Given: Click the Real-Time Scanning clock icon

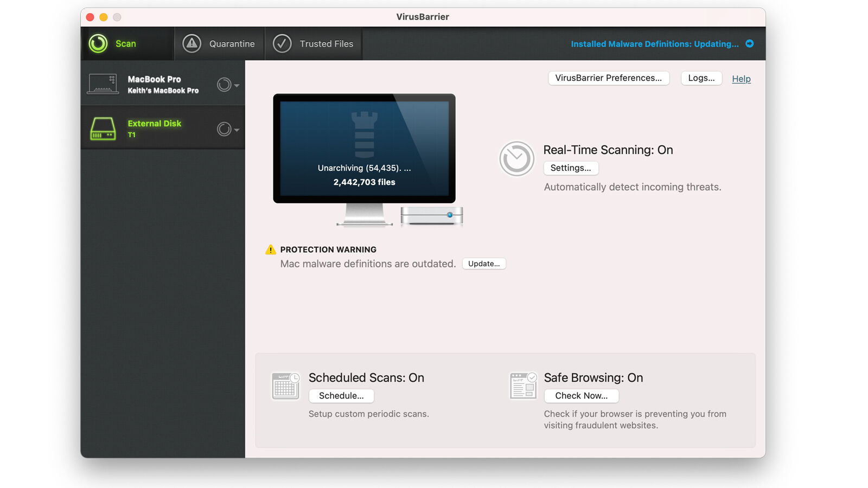Looking at the screenshot, I should click(x=516, y=159).
